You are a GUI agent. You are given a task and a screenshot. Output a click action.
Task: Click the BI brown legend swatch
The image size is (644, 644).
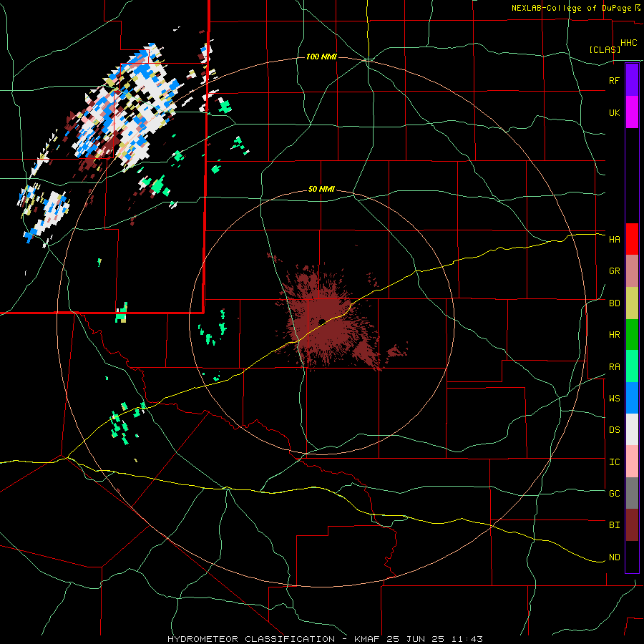click(x=632, y=525)
